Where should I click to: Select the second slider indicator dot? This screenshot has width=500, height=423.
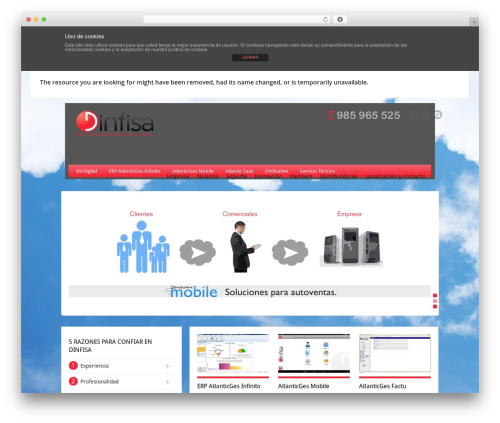pyautogui.click(x=435, y=301)
